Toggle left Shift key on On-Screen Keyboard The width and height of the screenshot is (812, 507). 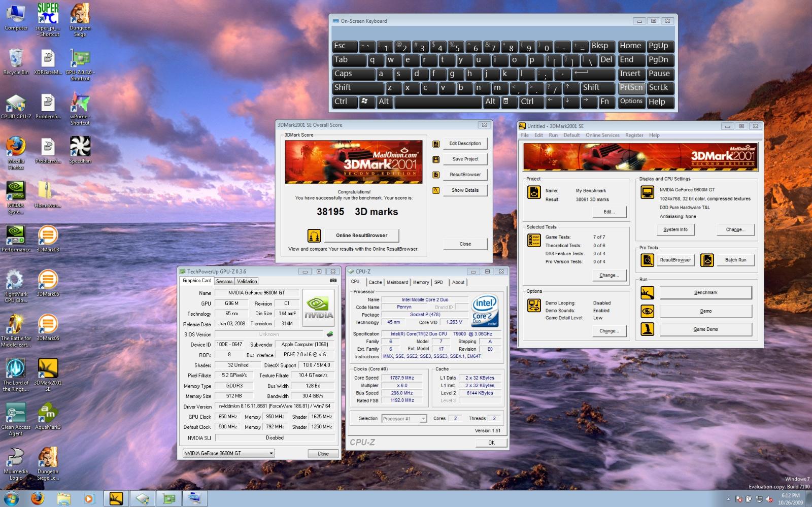(358, 88)
